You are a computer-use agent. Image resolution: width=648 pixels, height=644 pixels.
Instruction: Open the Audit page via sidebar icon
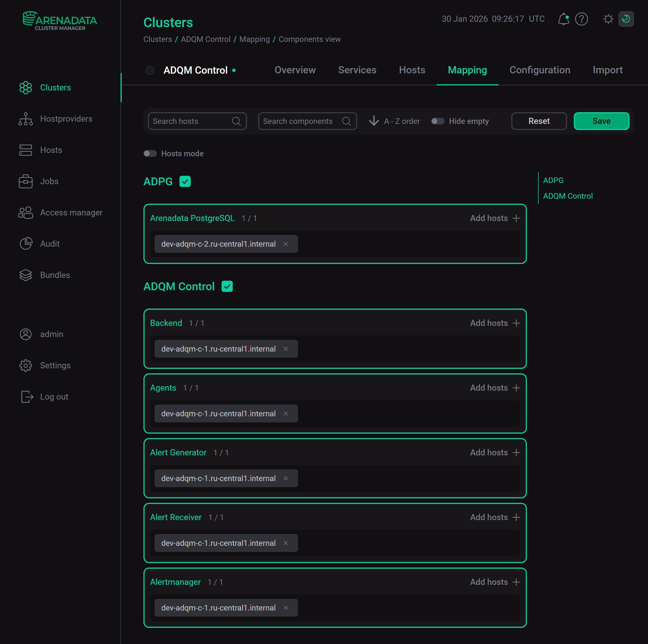pyautogui.click(x=25, y=244)
